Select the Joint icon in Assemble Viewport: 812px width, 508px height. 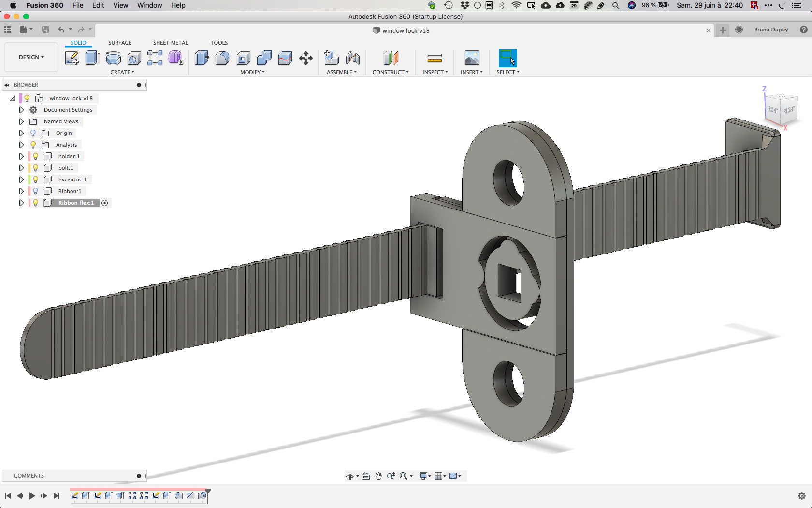(353, 58)
